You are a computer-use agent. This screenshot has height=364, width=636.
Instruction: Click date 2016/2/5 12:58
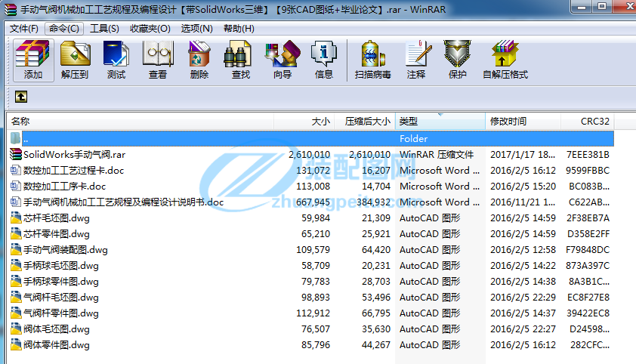[523, 249]
